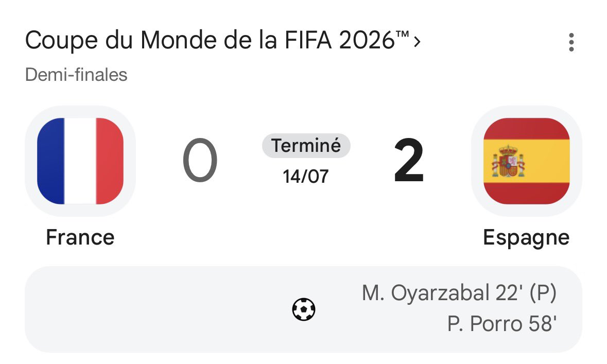Click the soccer ball goal icon

pyautogui.click(x=304, y=309)
